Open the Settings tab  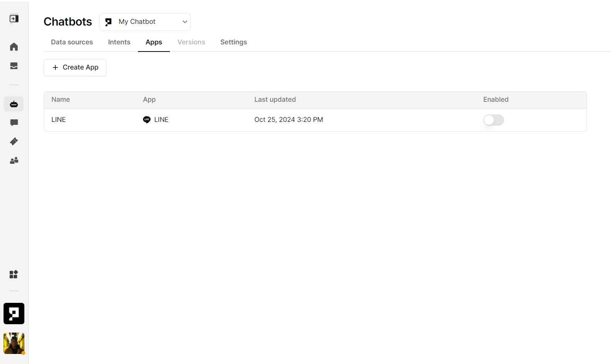234,42
